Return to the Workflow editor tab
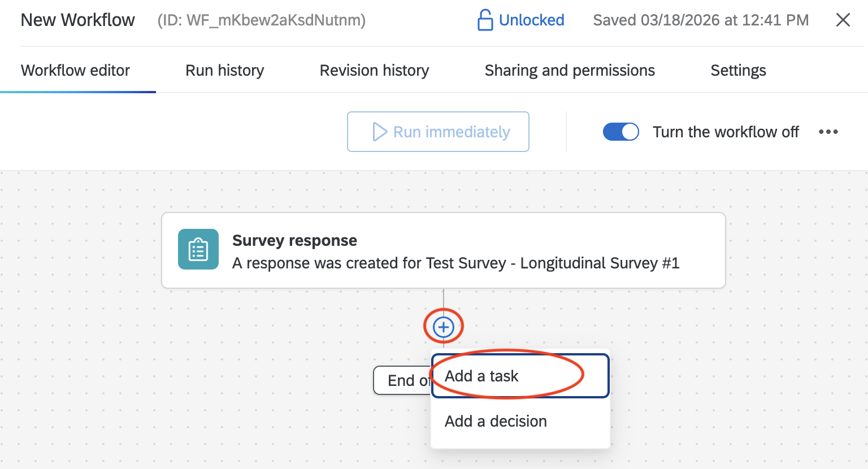868x469 pixels. pyautogui.click(x=75, y=70)
